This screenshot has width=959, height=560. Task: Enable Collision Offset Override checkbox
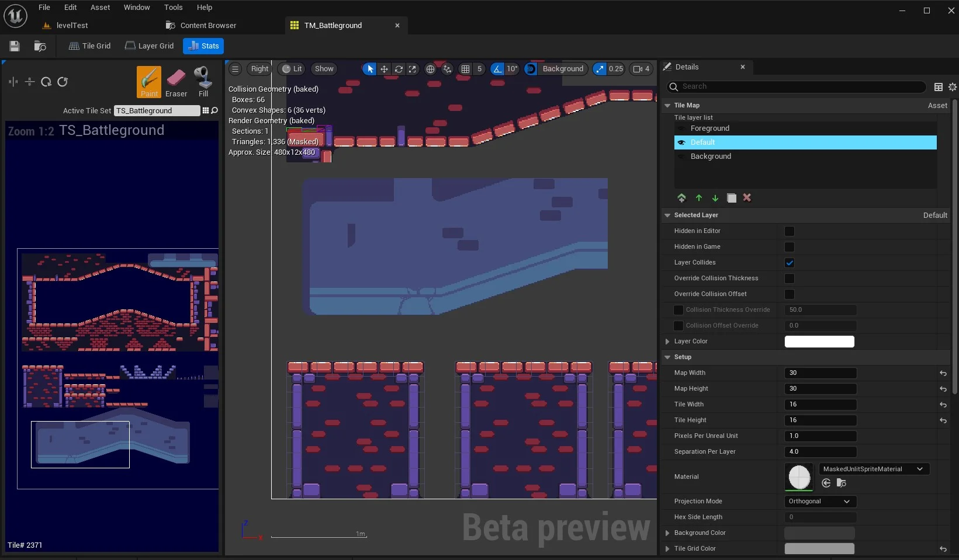click(678, 326)
